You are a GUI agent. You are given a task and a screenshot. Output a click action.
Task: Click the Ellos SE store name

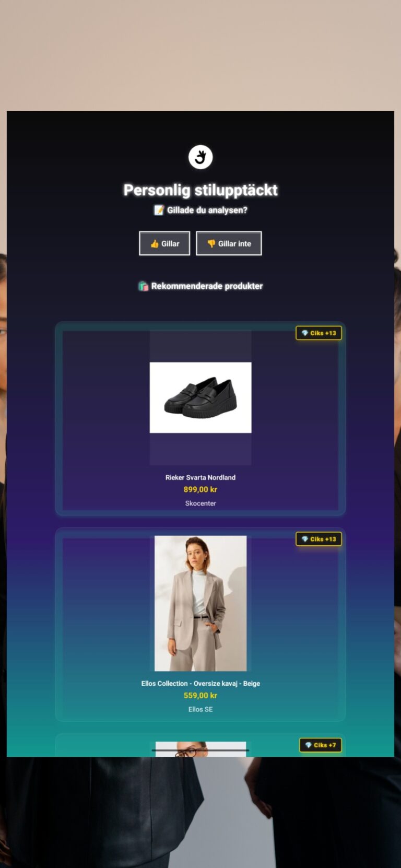point(200,709)
